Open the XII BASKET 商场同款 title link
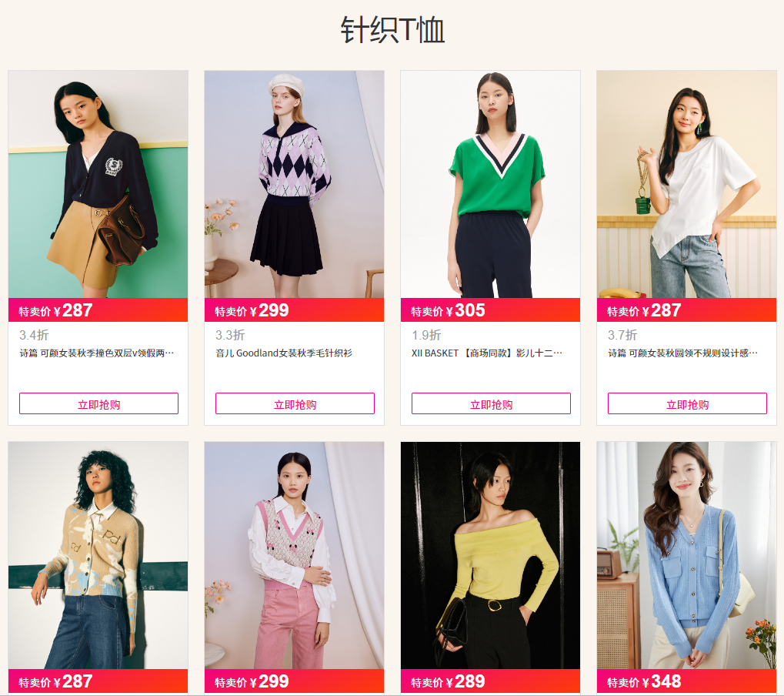784x696 pixels. 486,353
